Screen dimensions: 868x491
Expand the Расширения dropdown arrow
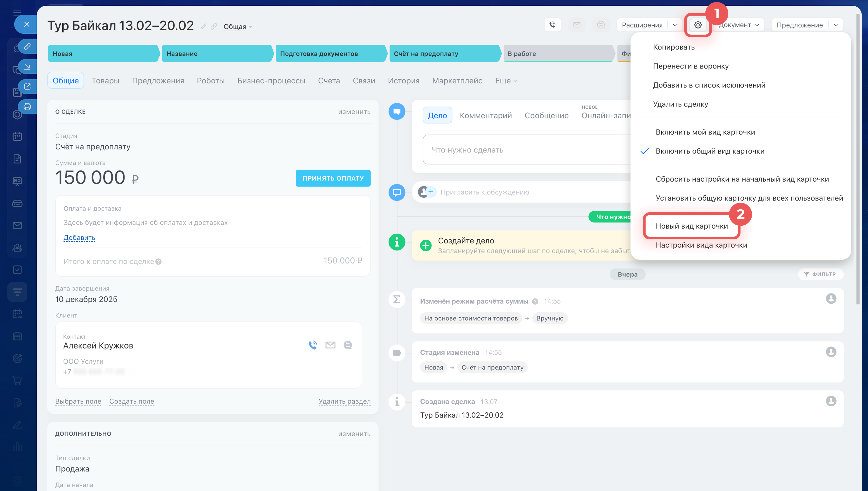675,25
